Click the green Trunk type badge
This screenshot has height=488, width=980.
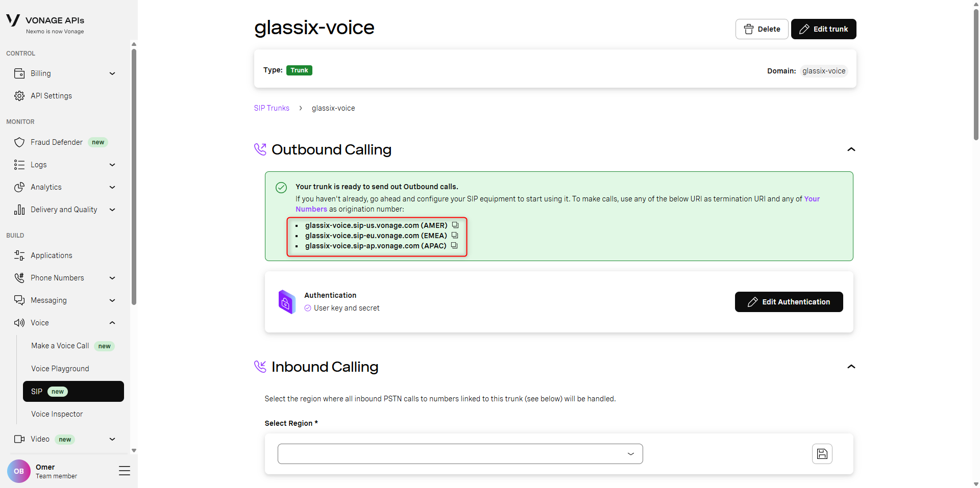coord(299,70)
